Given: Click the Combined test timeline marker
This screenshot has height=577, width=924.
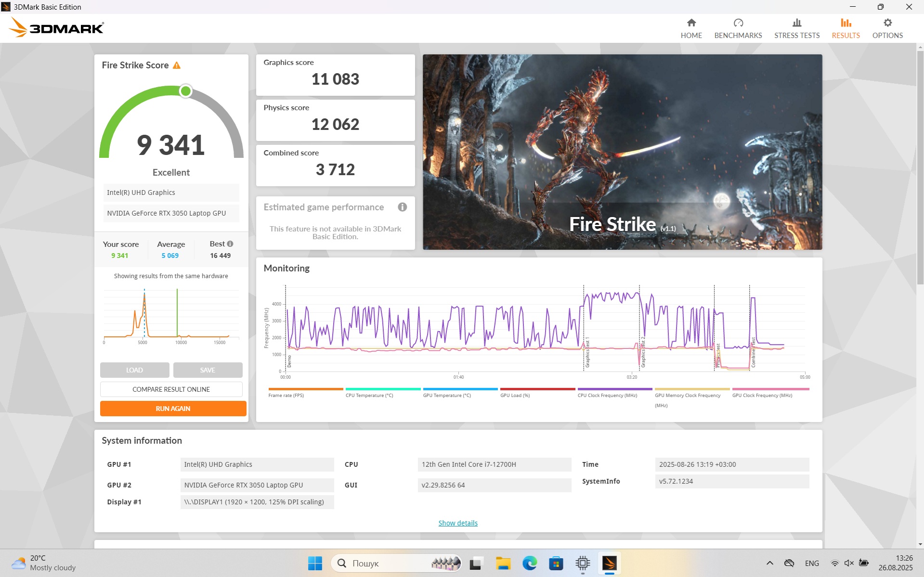Looking at the screenshot, I should point(753,352).
